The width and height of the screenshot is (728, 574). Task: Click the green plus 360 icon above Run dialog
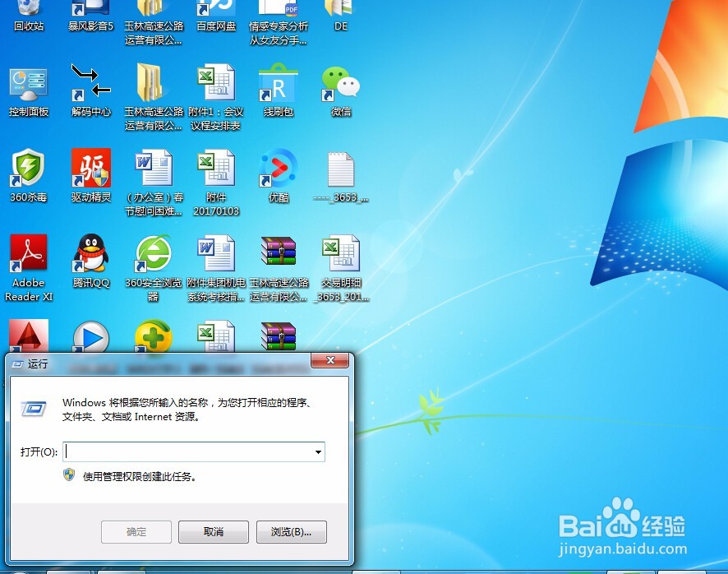click(154, 336)
